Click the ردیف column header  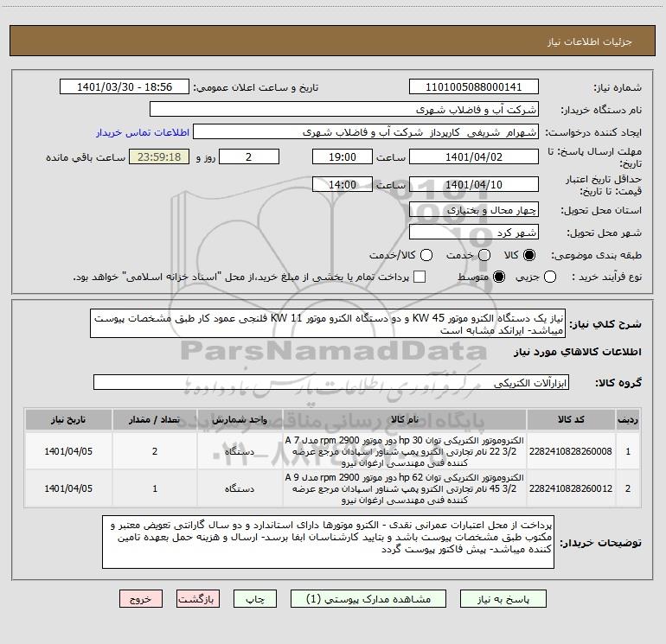click(x=628, y=420)
